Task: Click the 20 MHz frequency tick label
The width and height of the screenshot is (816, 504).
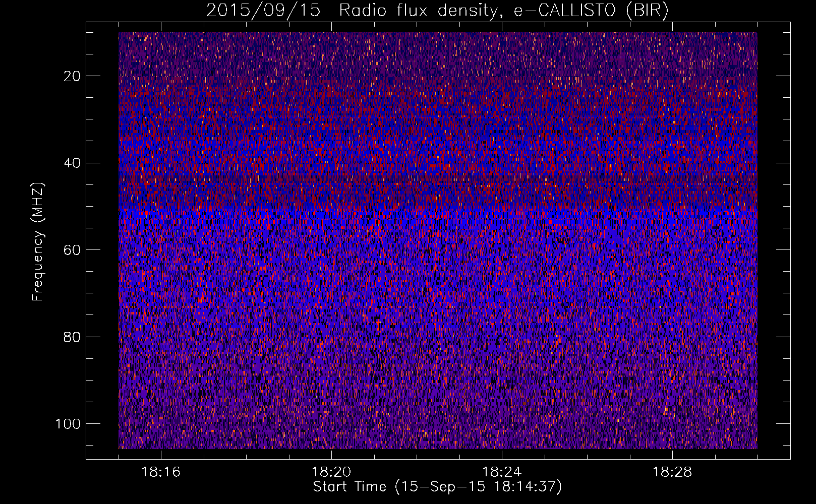Action: pos(73,76)
